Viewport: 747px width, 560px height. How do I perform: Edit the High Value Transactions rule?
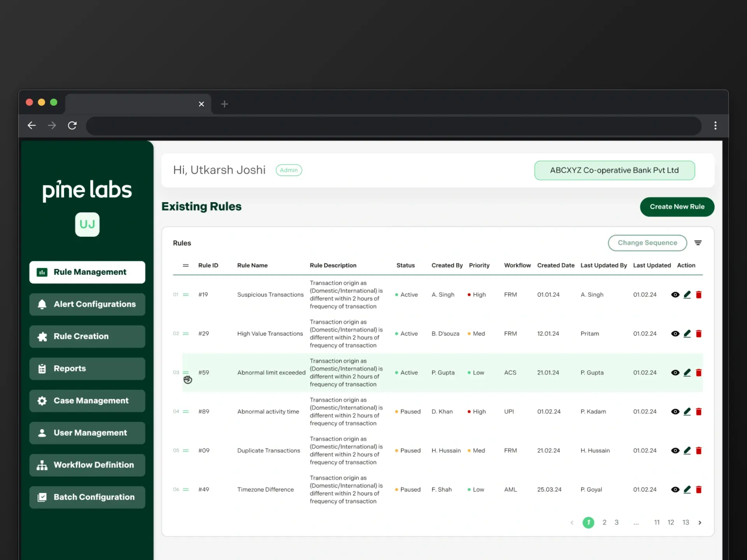tap(687, 334)
